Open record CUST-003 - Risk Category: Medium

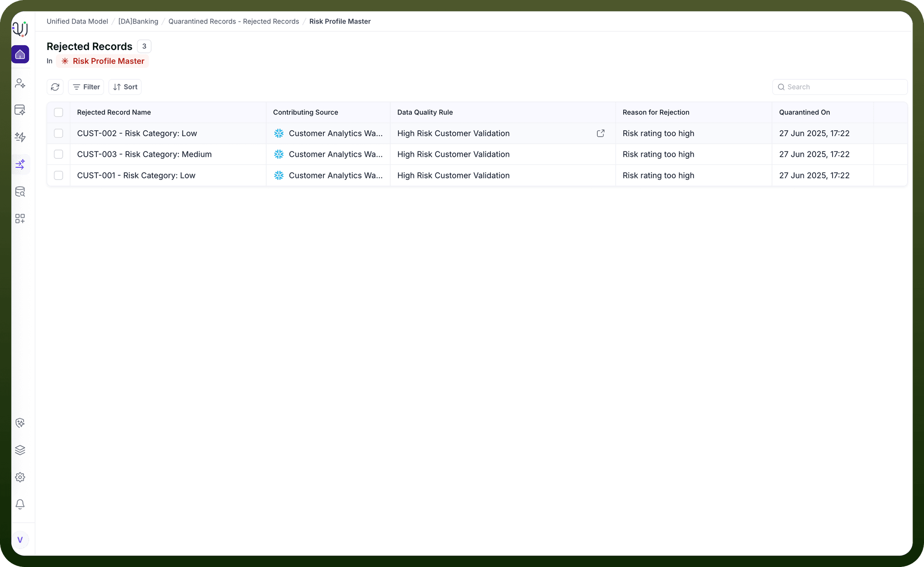click(144, 154)
